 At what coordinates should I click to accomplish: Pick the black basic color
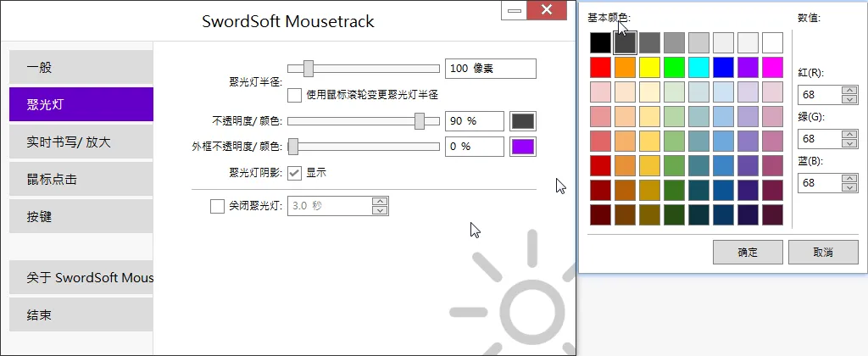[x=600, y=42]
